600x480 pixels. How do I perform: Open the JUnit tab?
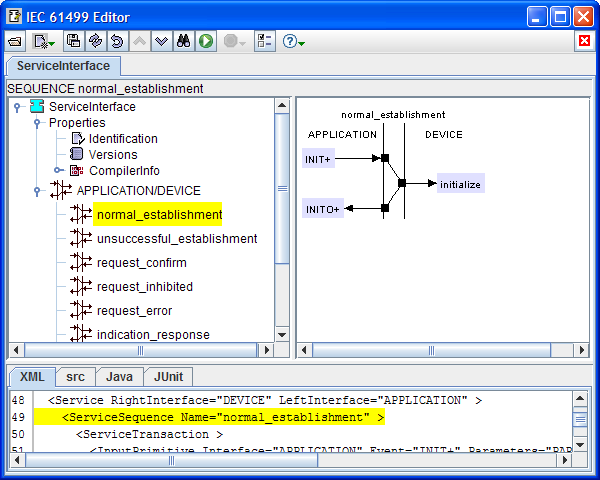167,376
